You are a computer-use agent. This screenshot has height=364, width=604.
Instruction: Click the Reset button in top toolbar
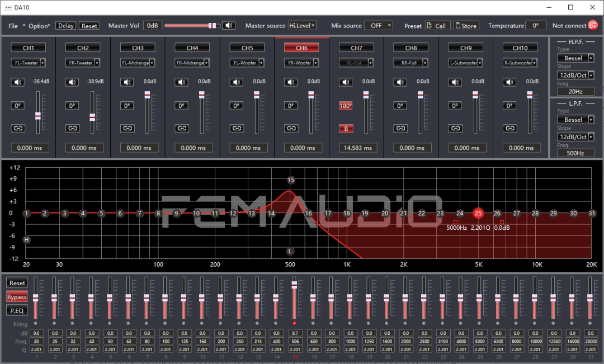[89, 26]
